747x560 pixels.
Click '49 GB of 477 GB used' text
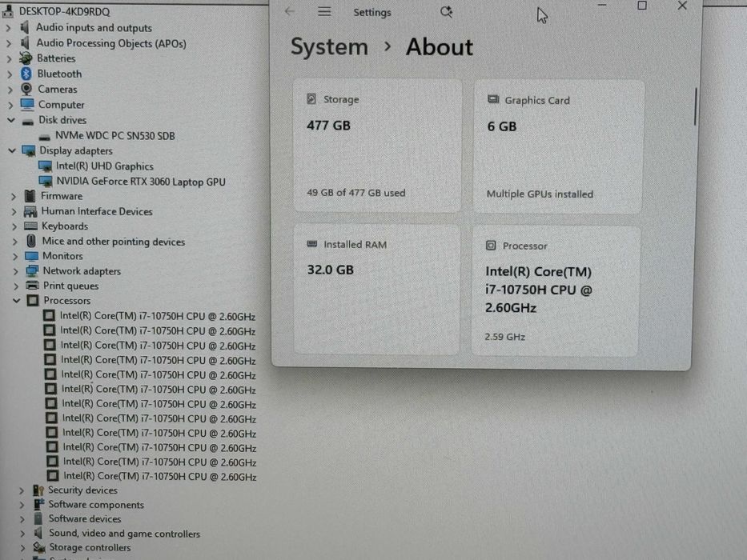click(x=355, y=193)
